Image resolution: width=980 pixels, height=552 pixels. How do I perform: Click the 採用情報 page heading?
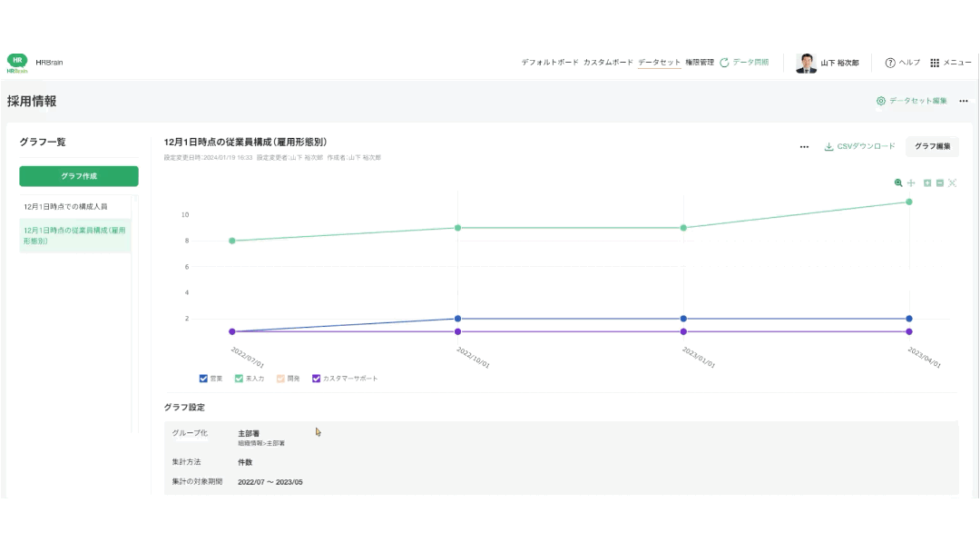[x=32, y=102]
